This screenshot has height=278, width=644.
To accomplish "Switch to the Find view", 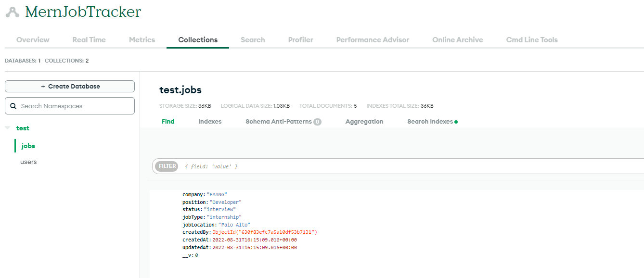I will click(167, 121).
